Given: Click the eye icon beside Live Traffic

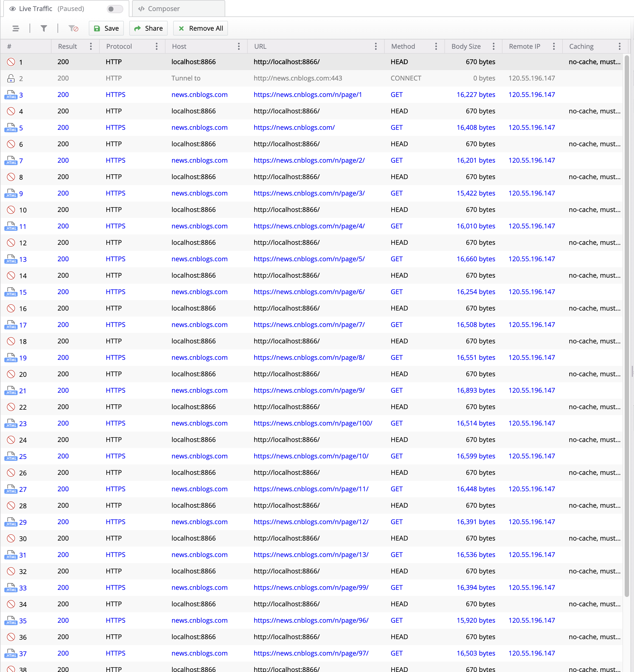Looking at the screenshot, I should click(12, 8).
